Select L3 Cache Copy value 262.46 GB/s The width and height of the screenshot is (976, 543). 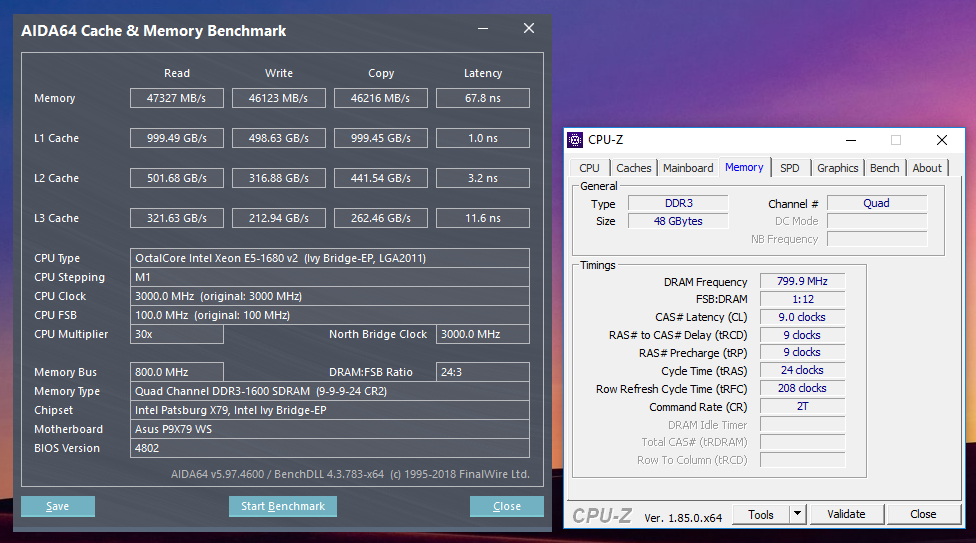coord(381,219)
